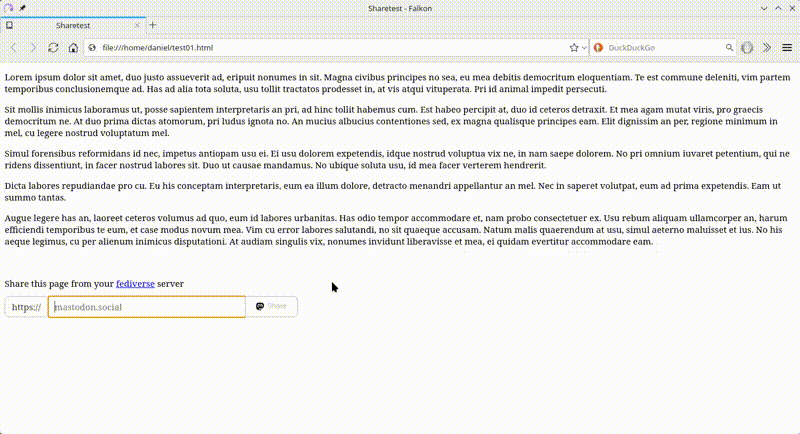This screenshot has height=434, width=800.
Task: Open the DuckDuckGo search engine selector
Action: tap(598, 47)
